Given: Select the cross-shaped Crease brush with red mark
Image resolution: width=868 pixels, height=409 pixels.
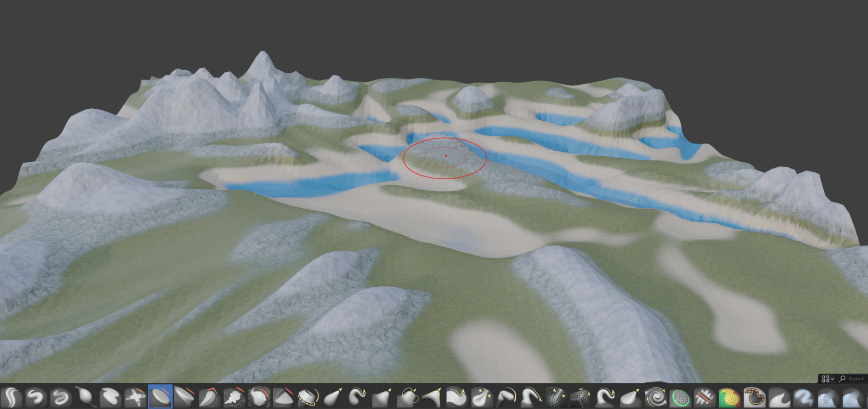Looking at the screenshot, I should [135, 397].
